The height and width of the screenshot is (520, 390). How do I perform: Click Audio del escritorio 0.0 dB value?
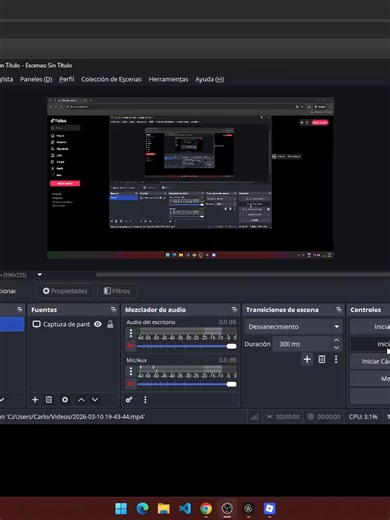(227, 322)
